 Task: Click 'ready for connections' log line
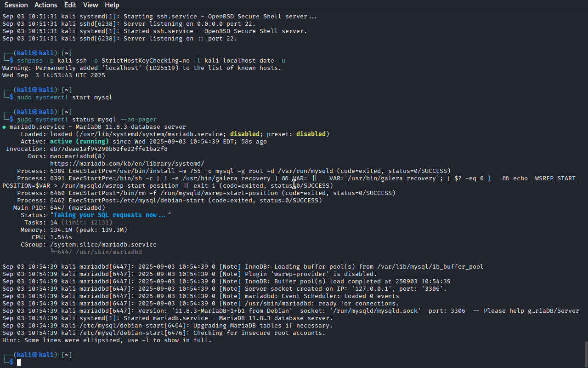[x=201, y=304]
